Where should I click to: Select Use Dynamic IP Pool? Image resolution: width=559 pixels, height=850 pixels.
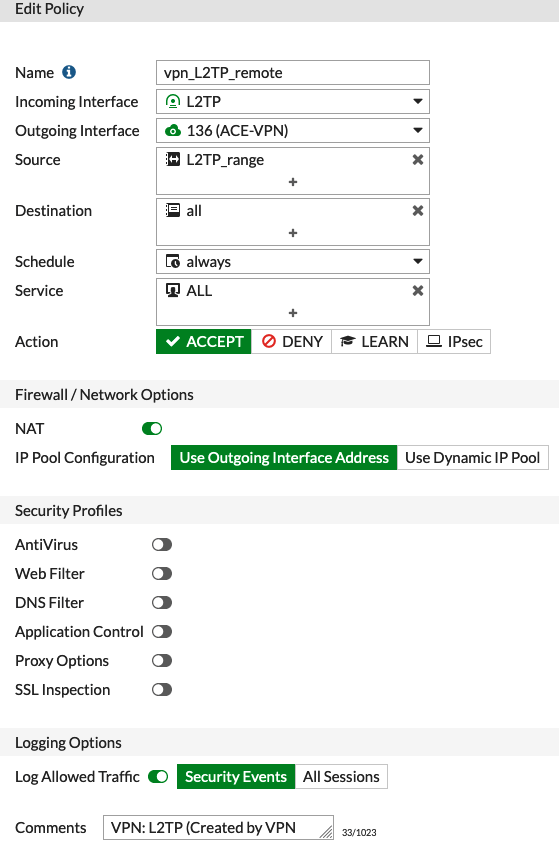point(472,458)
